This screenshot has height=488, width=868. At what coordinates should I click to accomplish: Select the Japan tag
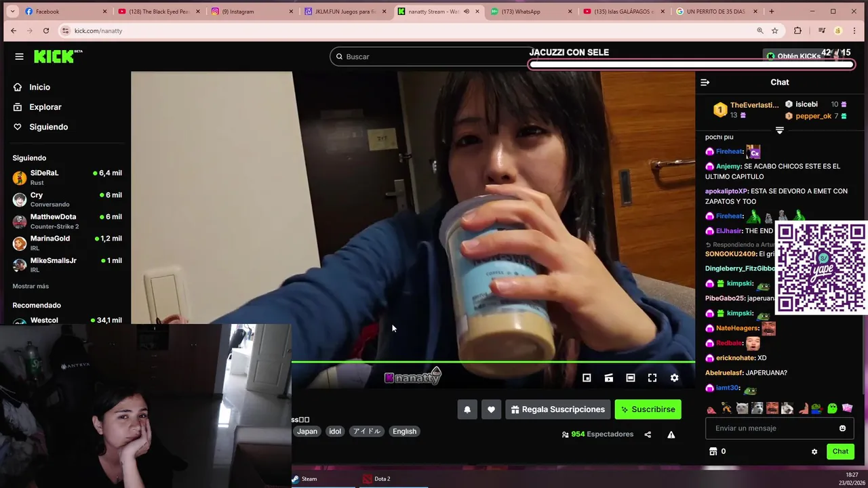pyautogui.click(x=307, y=431)
